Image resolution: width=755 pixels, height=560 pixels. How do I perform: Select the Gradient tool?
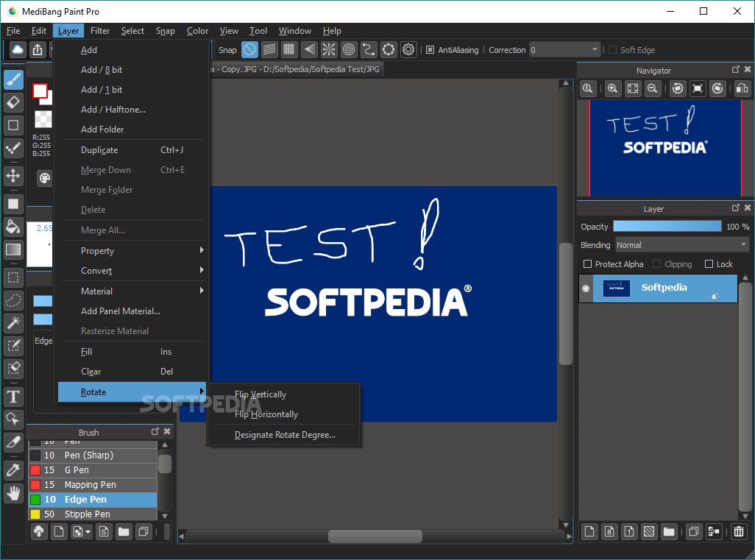[x=13, y=249]
